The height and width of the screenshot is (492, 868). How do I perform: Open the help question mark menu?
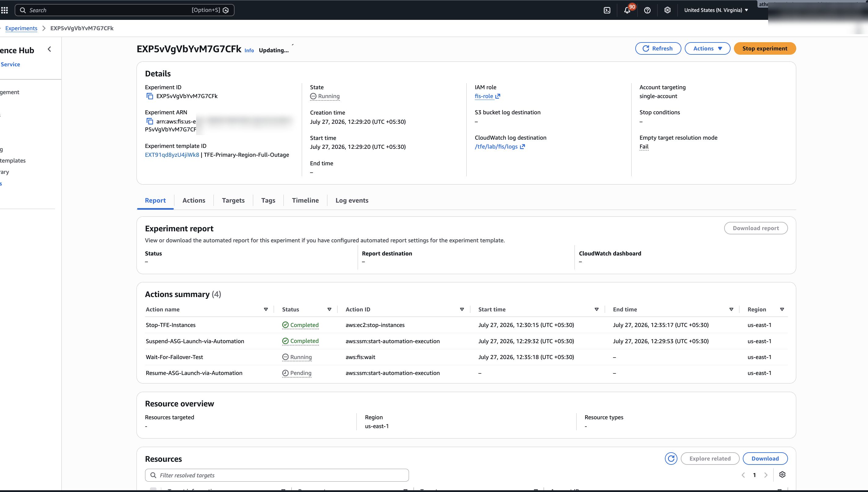(647, 10)
